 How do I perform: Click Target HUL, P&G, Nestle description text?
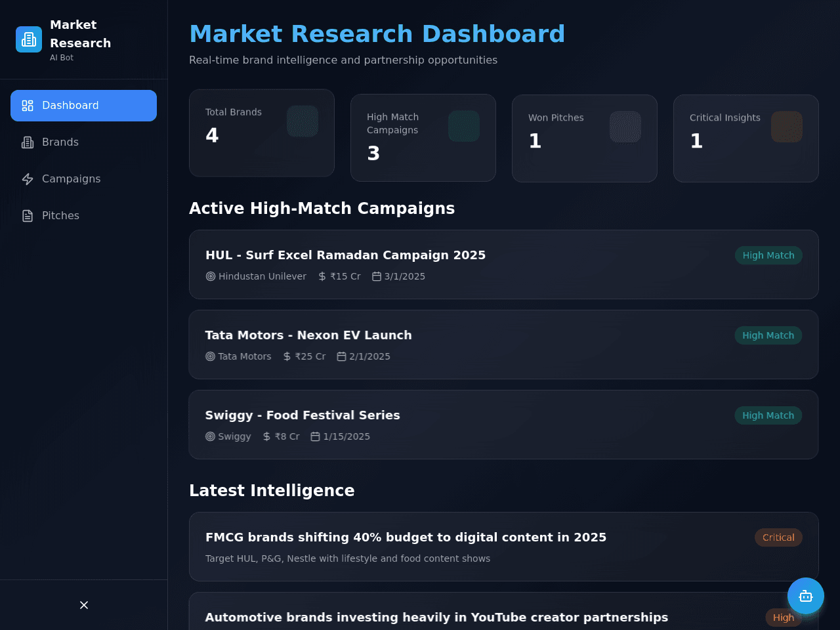pos(348,558)
